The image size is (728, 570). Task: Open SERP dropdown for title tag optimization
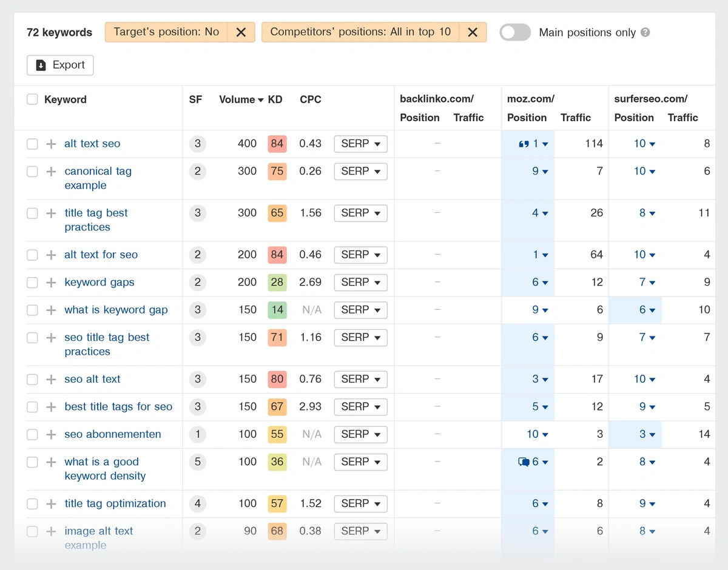pyautogui.click(x=360, y=503)
